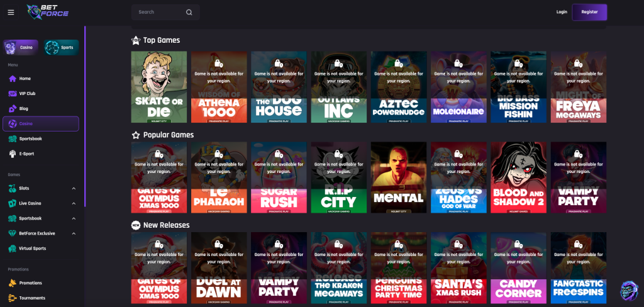This screenshot has width=644, height=307.
Task: Click the Sportsbook icon under Games
Action: click(x=13, y=218)
